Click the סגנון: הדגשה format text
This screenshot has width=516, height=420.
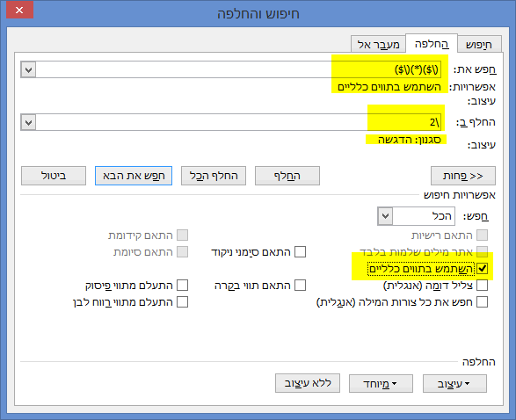tap(409, 140)
